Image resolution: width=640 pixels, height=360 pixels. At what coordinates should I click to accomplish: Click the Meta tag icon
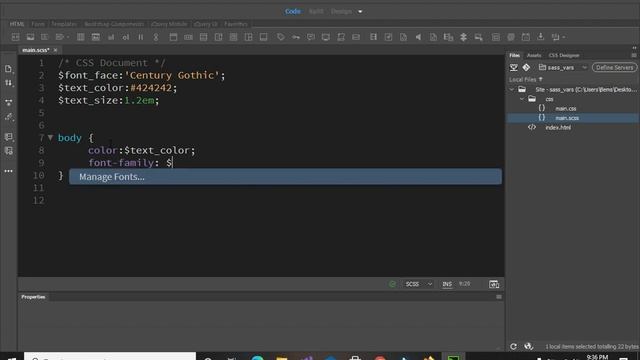280,37
